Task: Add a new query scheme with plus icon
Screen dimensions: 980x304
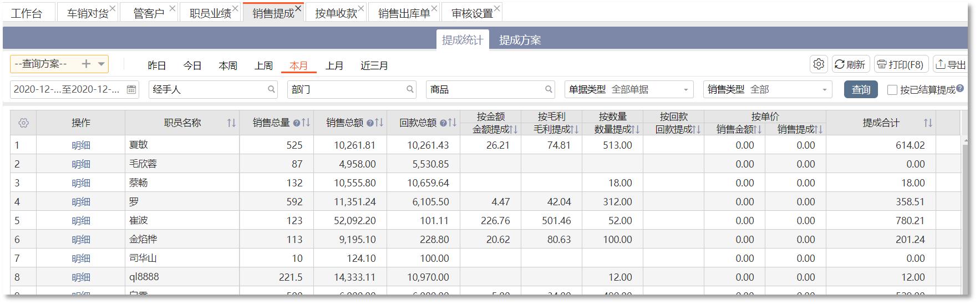Action: [86, 64]
